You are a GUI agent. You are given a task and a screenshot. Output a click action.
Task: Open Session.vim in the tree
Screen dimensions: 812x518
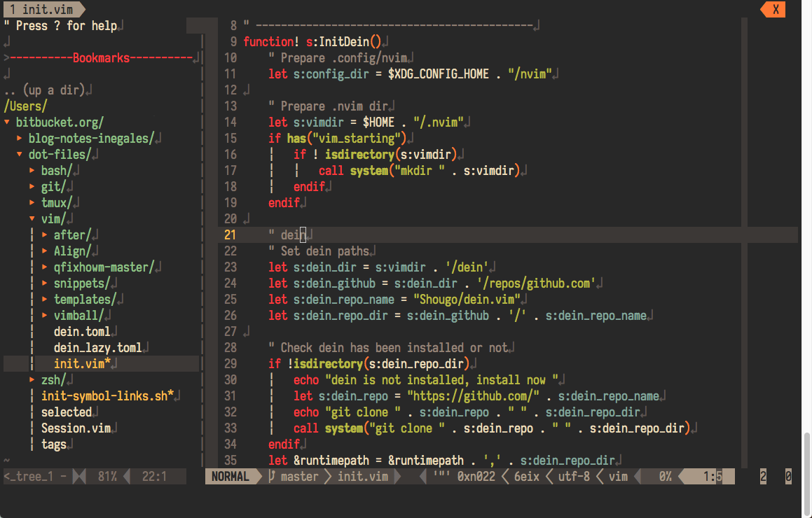click(x=76, y=428)
